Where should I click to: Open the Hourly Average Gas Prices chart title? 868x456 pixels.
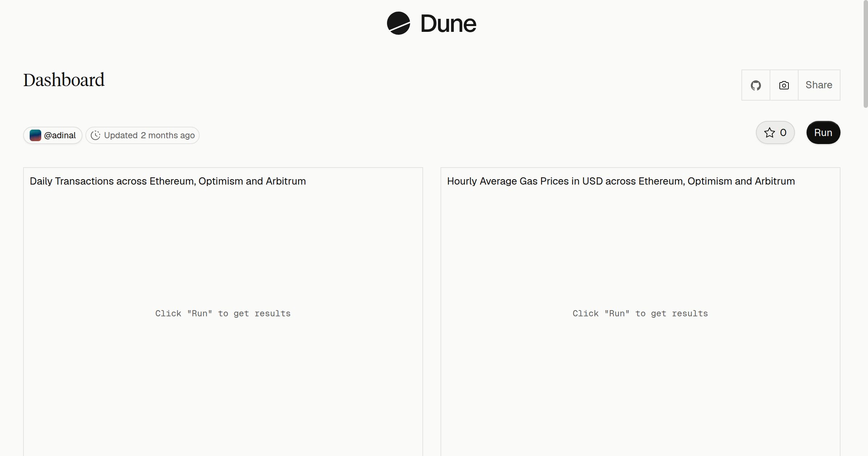(x=621, y=181)
